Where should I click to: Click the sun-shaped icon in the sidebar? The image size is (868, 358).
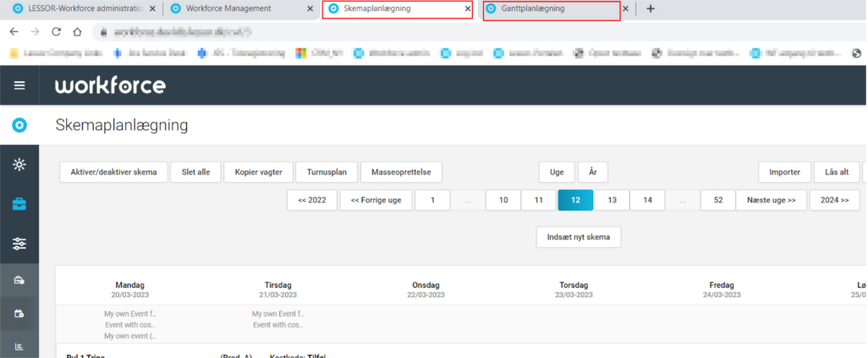19,164
